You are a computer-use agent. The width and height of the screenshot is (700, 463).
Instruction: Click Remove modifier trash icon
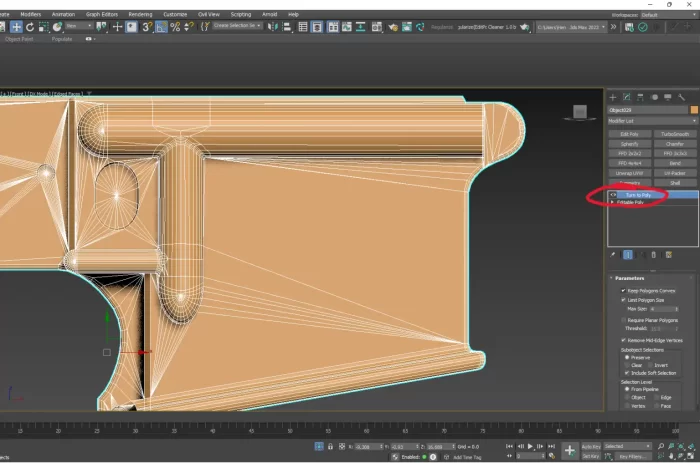click(x=654, y=255)
